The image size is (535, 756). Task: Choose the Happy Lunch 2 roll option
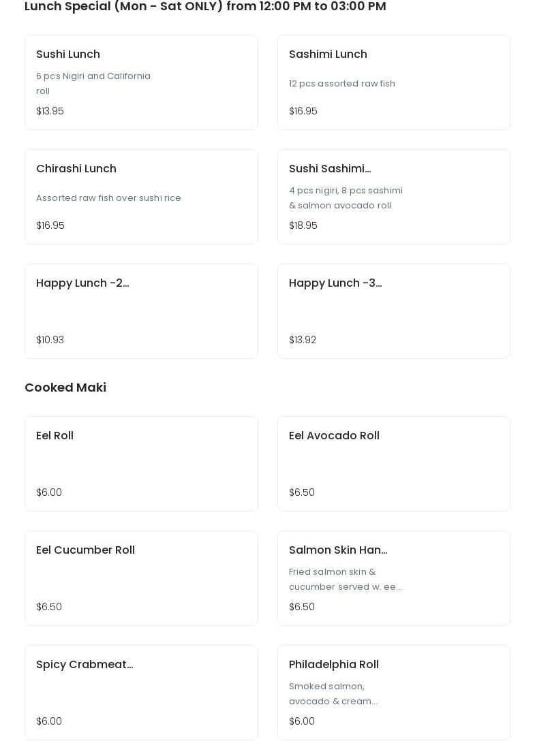[141, 311]
